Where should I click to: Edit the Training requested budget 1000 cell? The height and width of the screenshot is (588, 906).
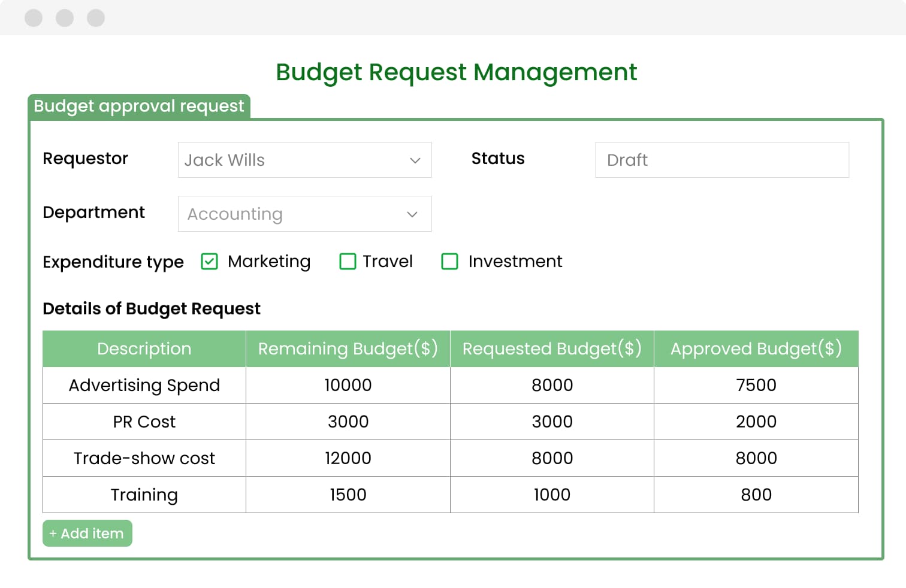pyautogui.click(x=552, y=495)
